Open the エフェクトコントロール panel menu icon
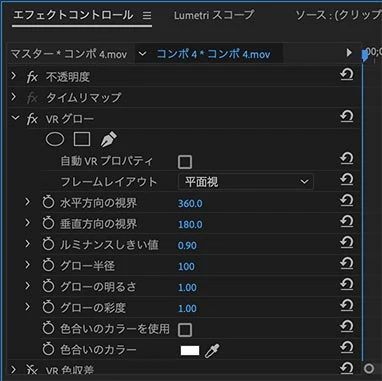The height and width of the screenshot is (381, 382). [147, 16]
